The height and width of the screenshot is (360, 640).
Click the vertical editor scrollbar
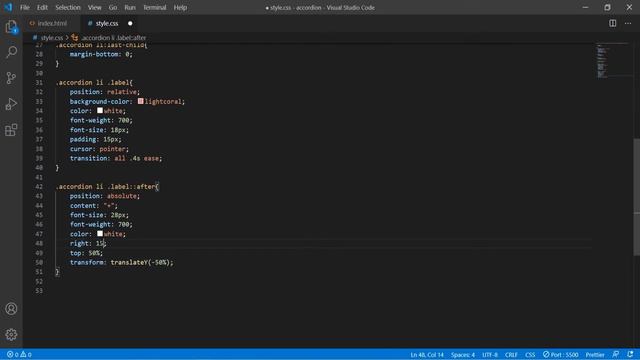pos(637,197)
